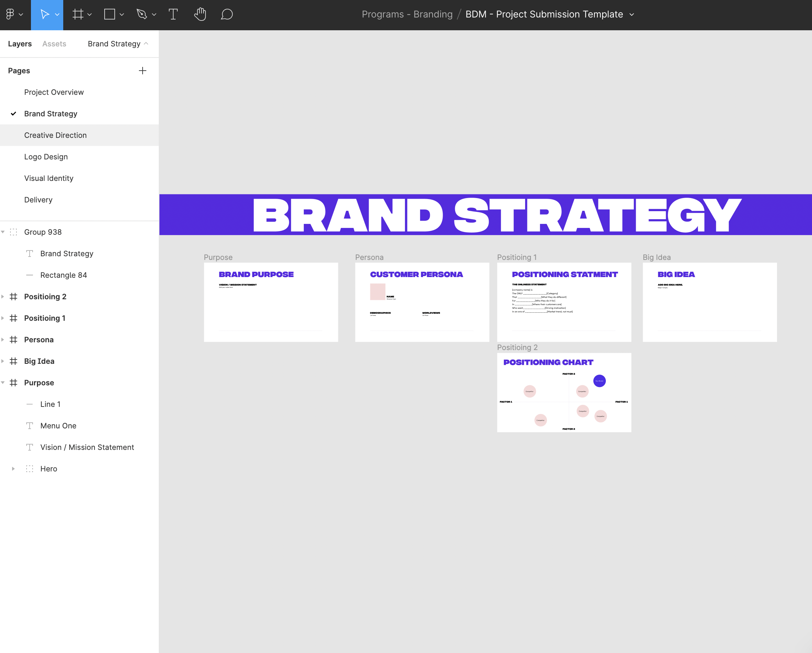812x653 pixels.
Task: Add a new page with the plus icon
Action: [x=142, y=70]
